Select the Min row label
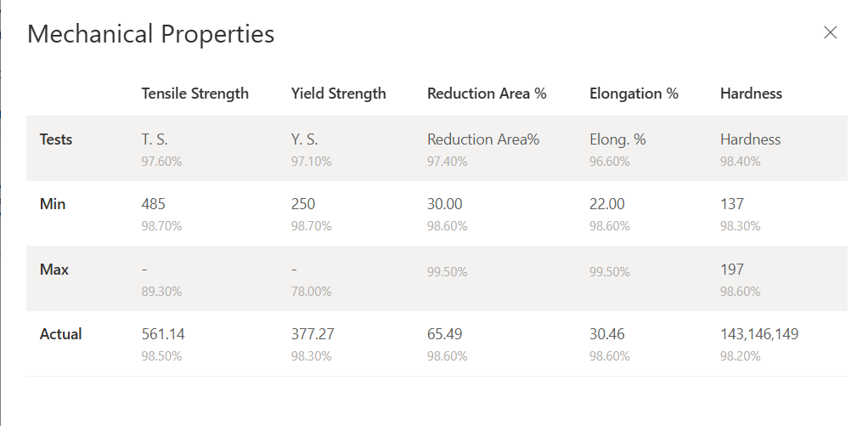 pos(53,204)
